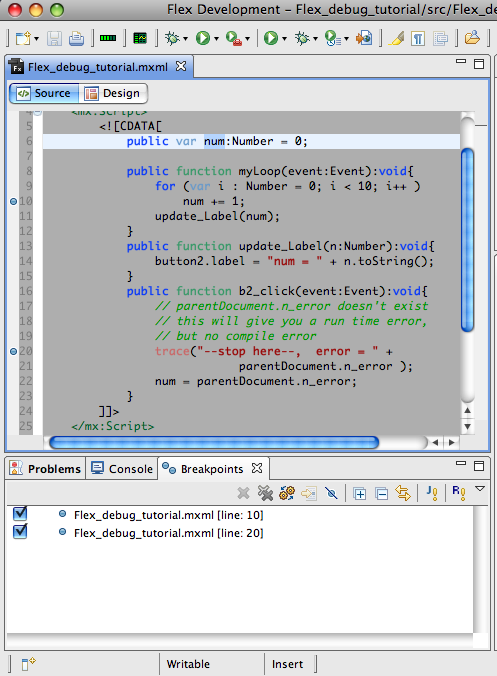
Task: Minimize the Breakpoints panel
Action: click(x=461, y=463)
